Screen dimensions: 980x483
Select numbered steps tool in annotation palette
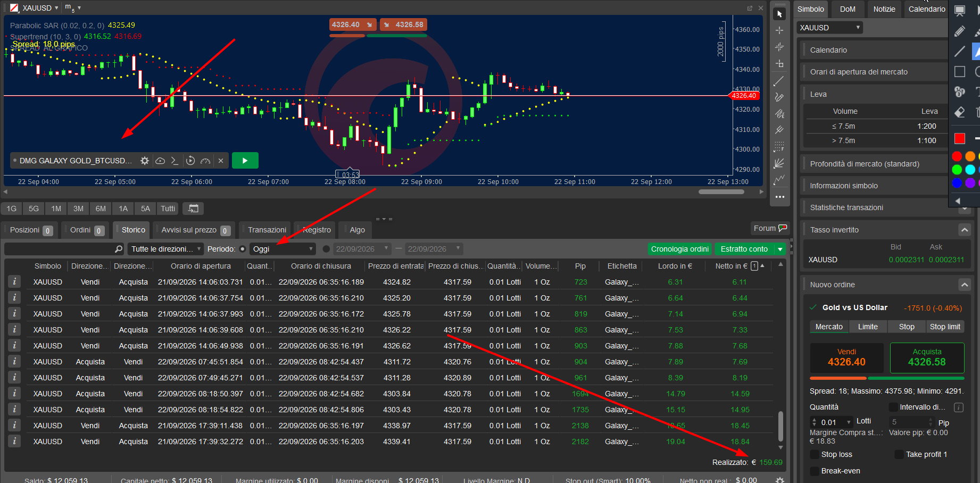[960, 91]
